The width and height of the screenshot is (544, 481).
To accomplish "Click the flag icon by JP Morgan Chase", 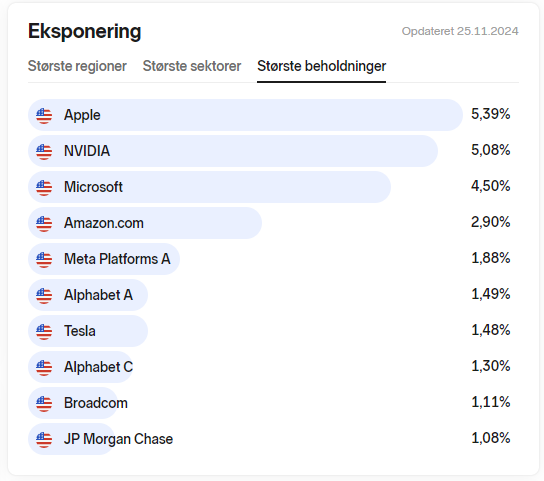I will click(44, 439).
